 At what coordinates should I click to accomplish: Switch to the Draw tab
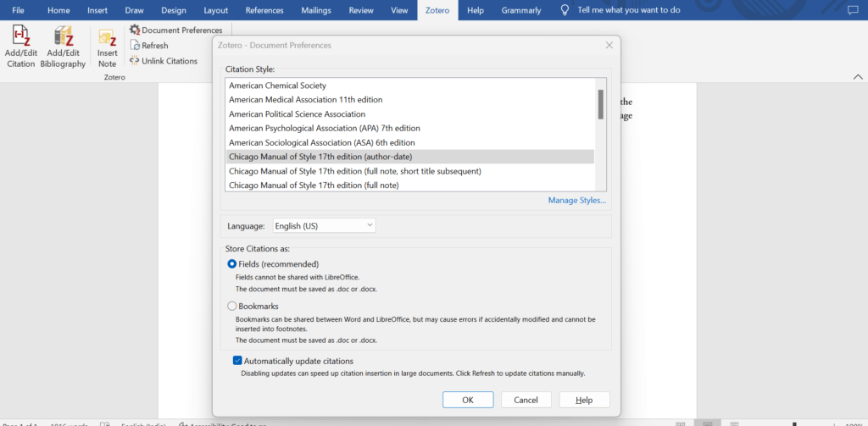(x=134, y=10)
